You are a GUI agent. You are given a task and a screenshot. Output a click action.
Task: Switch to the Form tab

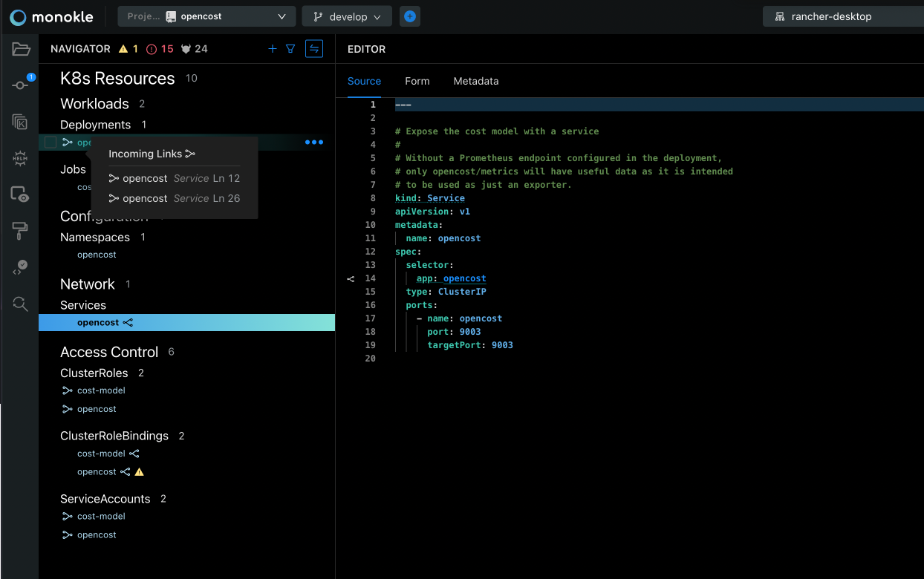[x=417, y=81]
